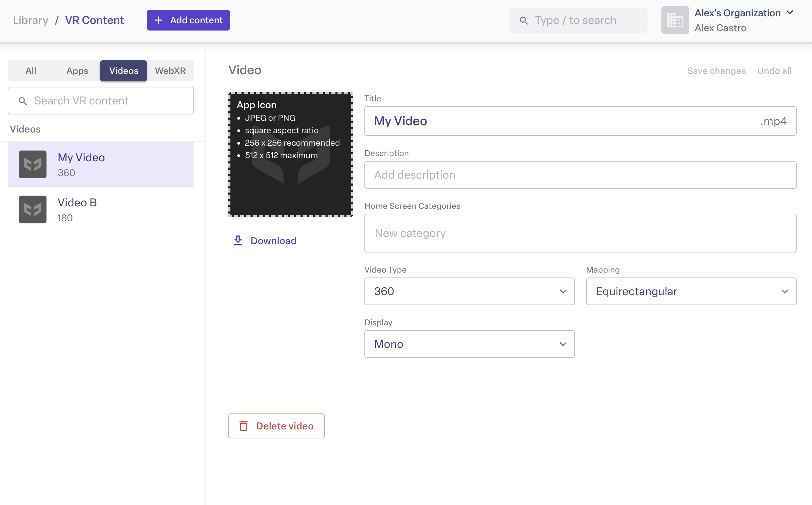The image size is (812, 505).
Task: Open the Library breadcrumb link
Action: 31,20
